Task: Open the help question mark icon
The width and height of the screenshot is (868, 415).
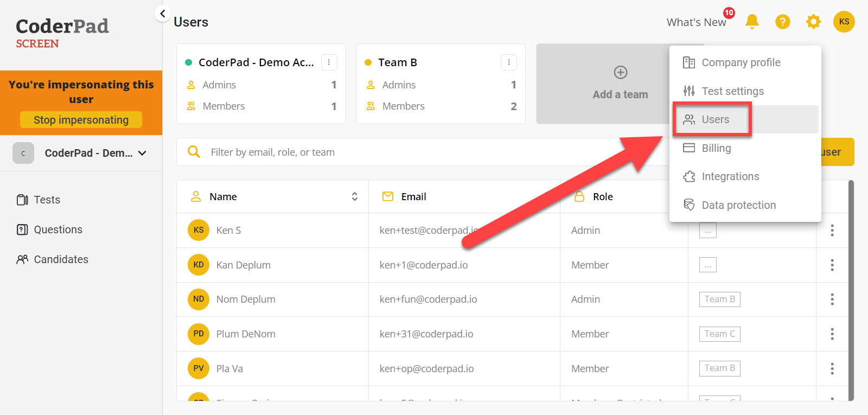Action: coord(782,22)
